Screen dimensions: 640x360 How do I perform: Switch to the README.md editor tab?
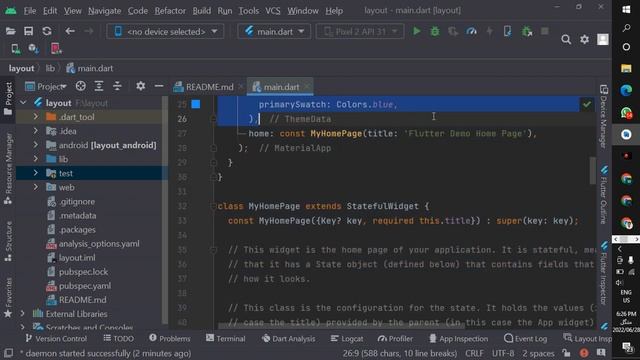click(209, 87)
